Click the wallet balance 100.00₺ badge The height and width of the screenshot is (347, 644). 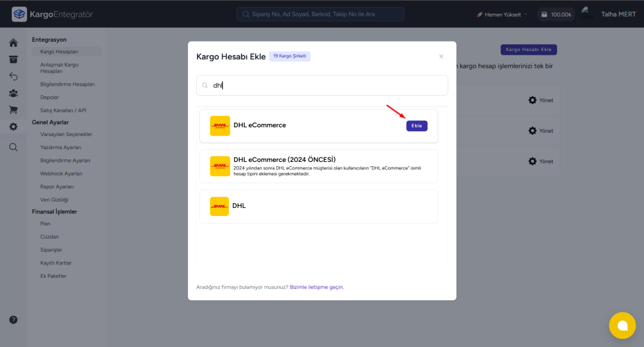pos(556,14)
